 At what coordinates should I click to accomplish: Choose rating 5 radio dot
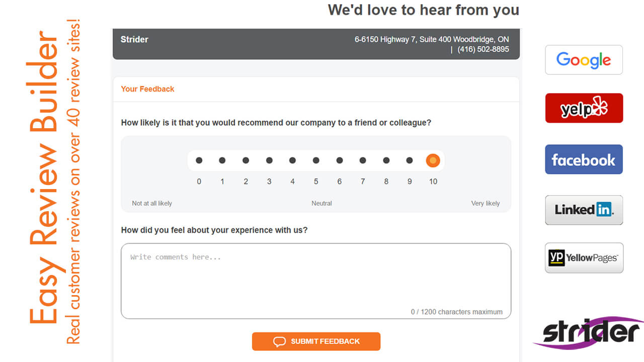(x=316, y=160)
